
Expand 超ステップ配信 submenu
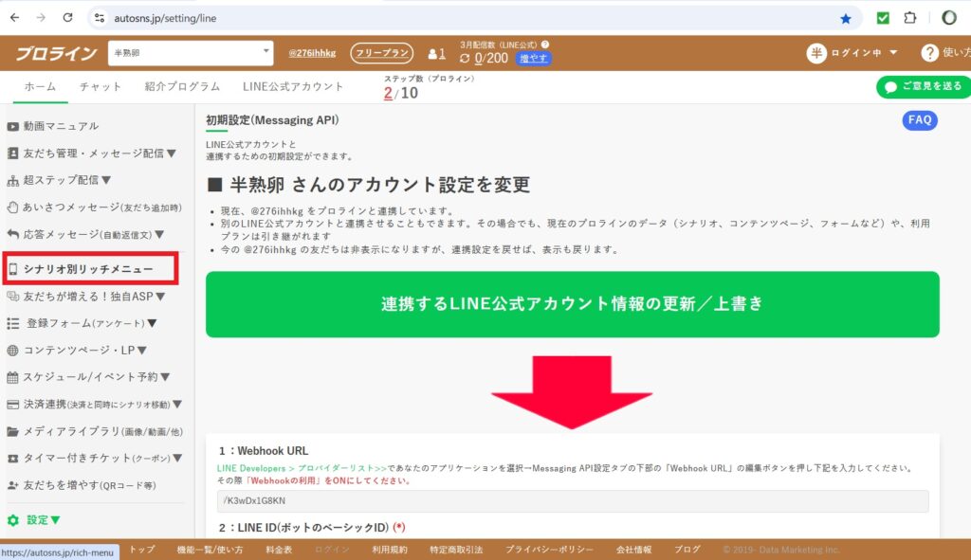106,180
